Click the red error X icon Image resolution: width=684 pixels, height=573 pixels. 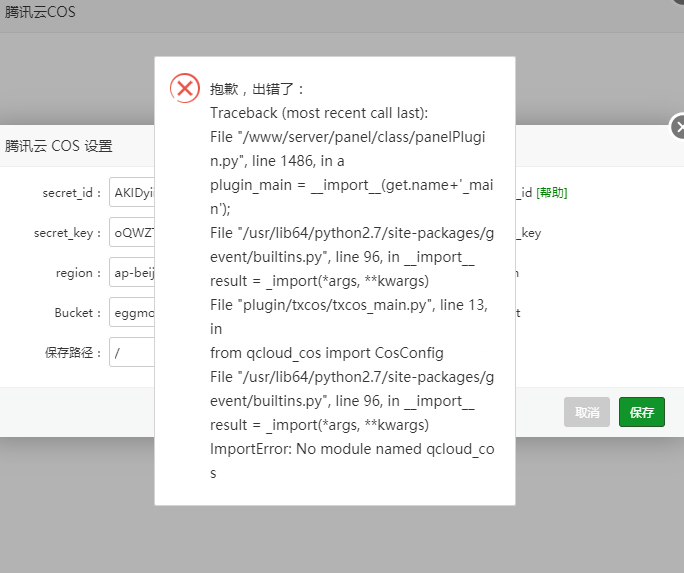(185, 88)
